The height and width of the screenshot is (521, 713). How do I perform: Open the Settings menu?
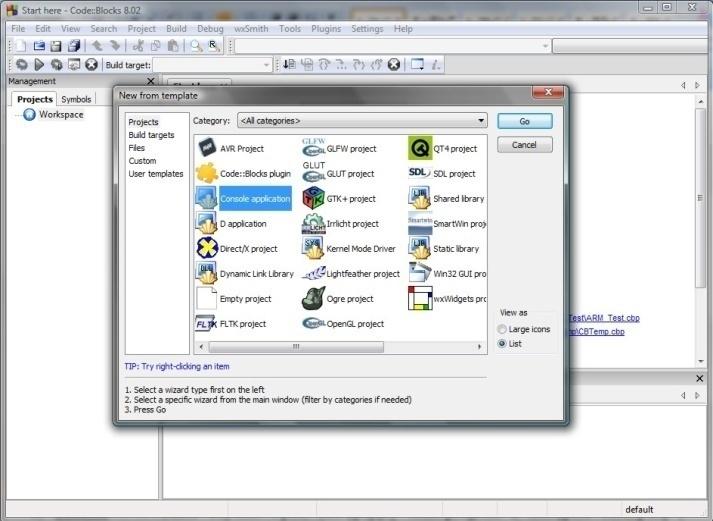click(x=367, y=29)
